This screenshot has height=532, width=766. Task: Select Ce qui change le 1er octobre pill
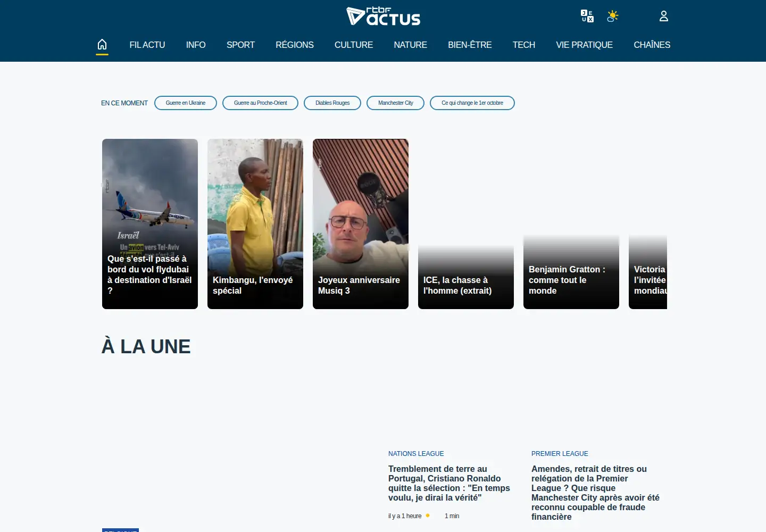pos(472,103)
